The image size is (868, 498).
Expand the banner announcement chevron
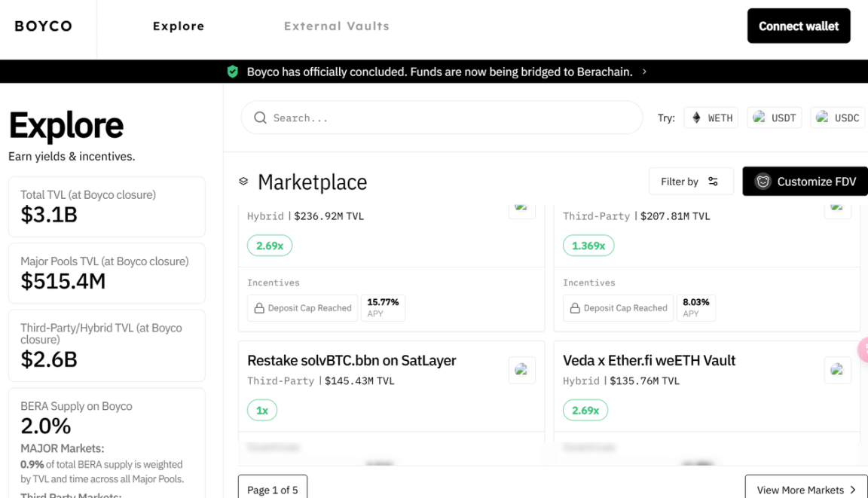tap(644, 72)
